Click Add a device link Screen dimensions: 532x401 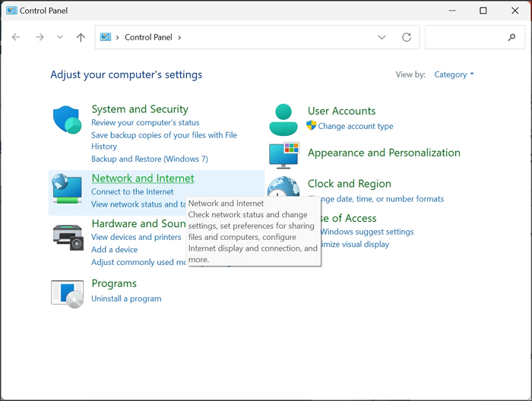[114, 249]
